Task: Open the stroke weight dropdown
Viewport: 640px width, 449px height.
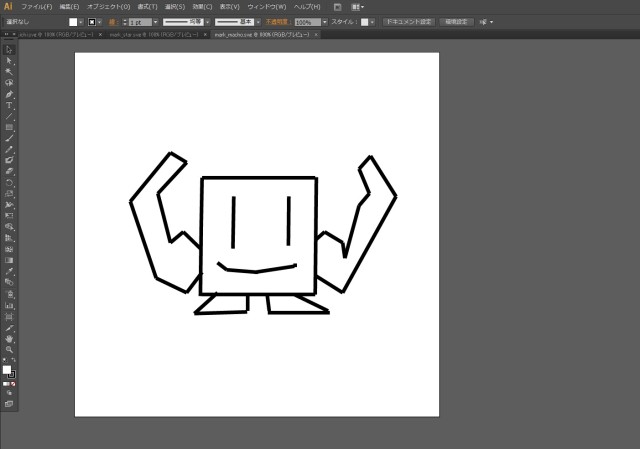Action: tap(156, 21)
